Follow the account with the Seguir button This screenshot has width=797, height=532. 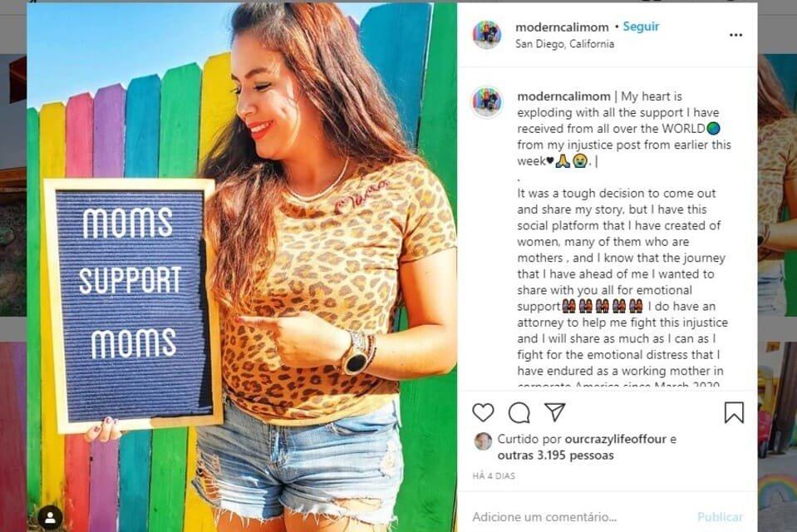pos(641,27)
